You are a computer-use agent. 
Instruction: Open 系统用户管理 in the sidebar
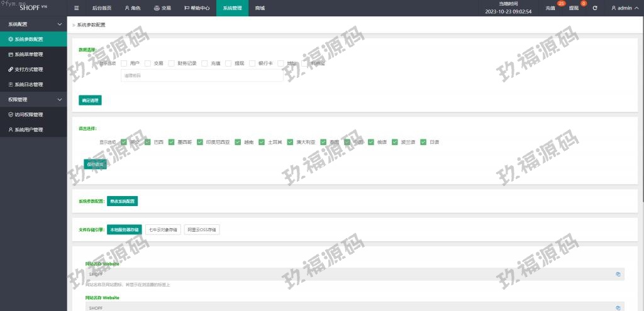coord(29,129)
